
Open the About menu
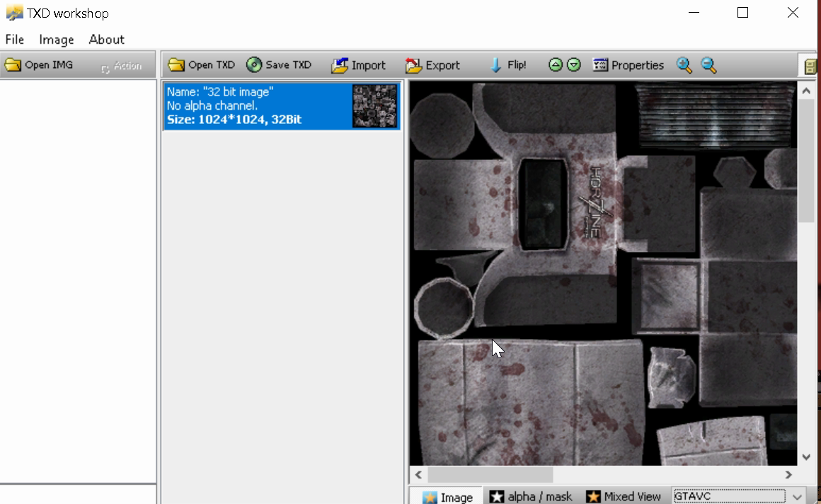[x=106, y=40]
